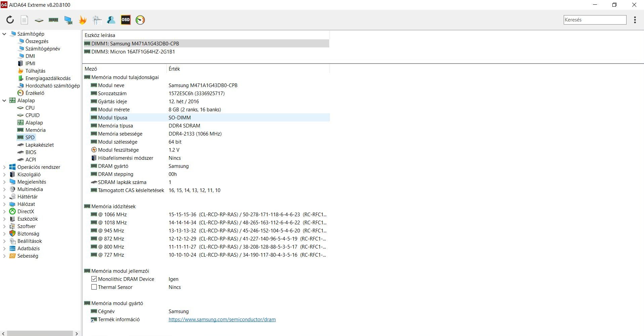644x336 pixels.
Task: Expand the Kiszolgáló tree node
Action: [4, 175]
